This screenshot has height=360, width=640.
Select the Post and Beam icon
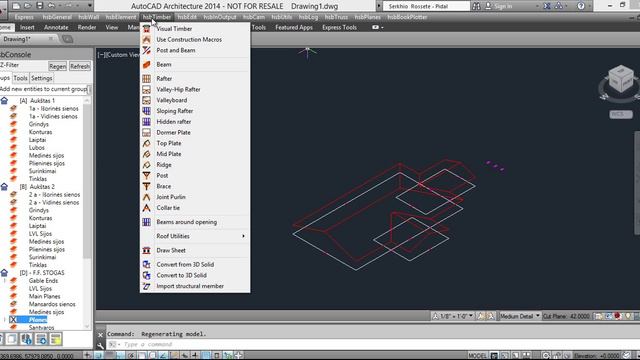click(x=147, y=50)
